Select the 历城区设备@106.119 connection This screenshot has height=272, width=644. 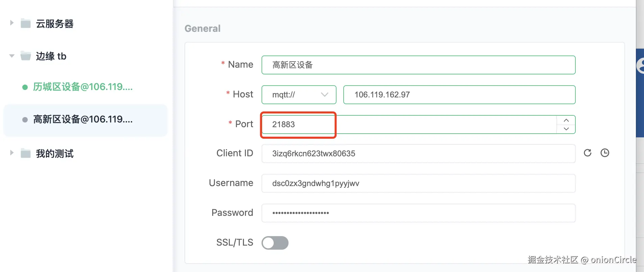(83, 87)
